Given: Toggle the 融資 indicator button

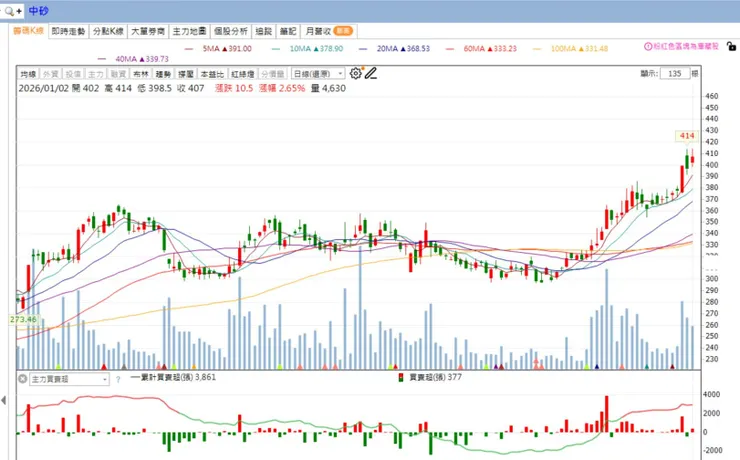Looking at the screenshot, I should click(118, 74).
